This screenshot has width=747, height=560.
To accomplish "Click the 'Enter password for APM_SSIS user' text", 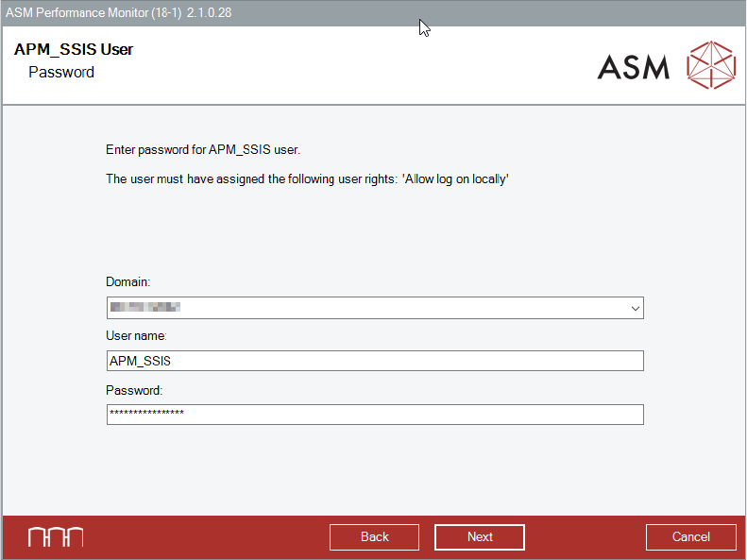I will tap(202, 149).
